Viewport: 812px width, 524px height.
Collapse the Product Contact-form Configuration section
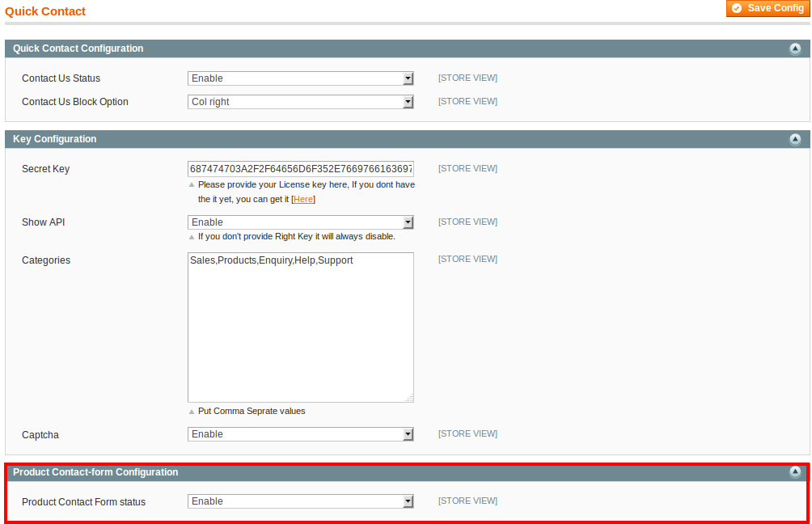[796, 471]
